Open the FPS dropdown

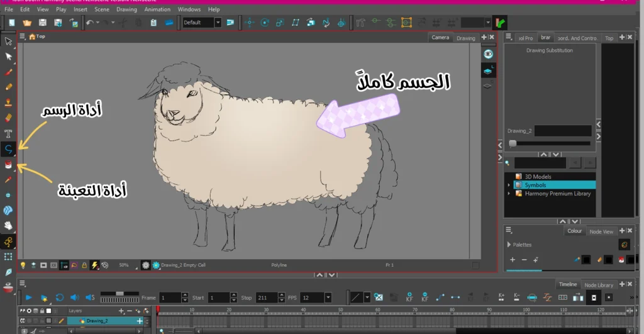click(x=328, y=298)
